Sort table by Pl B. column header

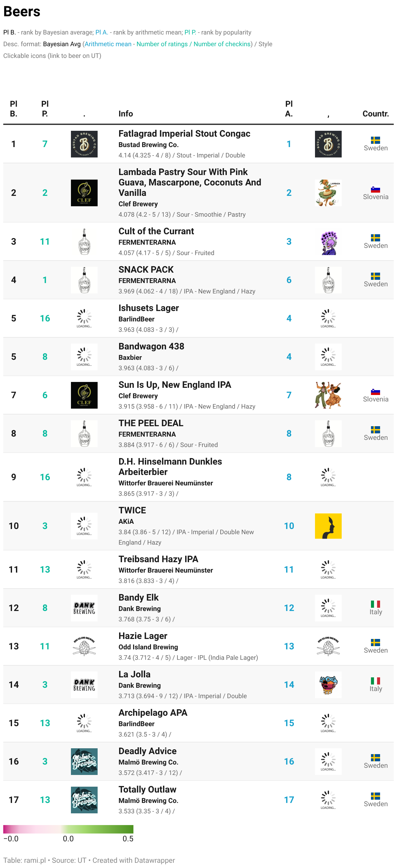[x=13, y=109]
